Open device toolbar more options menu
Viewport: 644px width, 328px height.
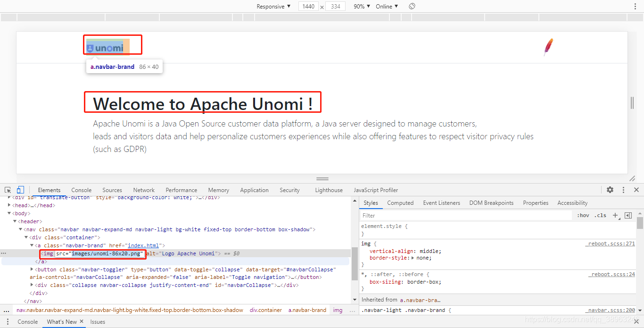tap(635, 6)
